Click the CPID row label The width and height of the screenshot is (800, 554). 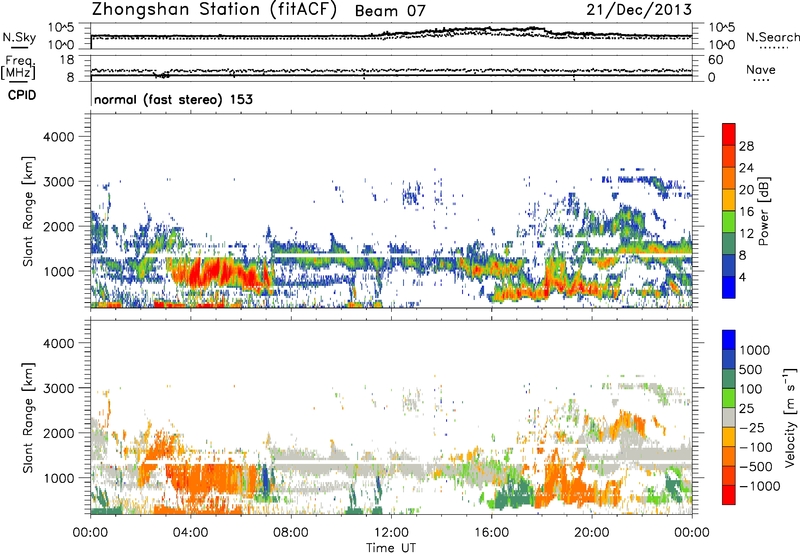coord(22,95)
